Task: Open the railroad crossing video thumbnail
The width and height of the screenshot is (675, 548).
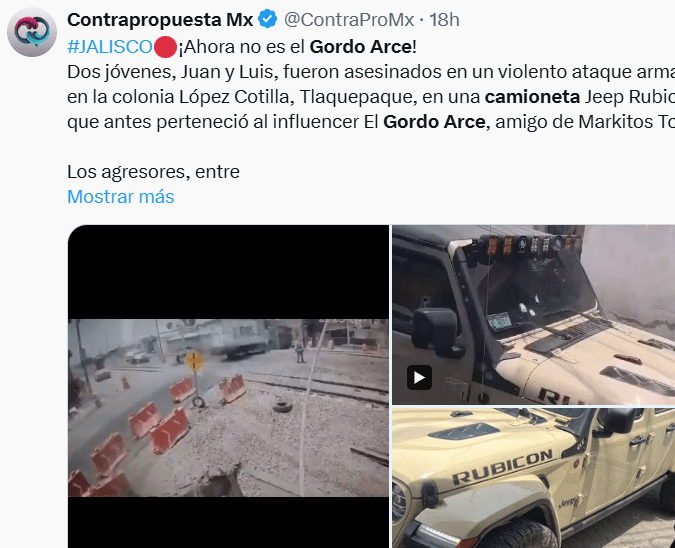Action: point(228,386)
